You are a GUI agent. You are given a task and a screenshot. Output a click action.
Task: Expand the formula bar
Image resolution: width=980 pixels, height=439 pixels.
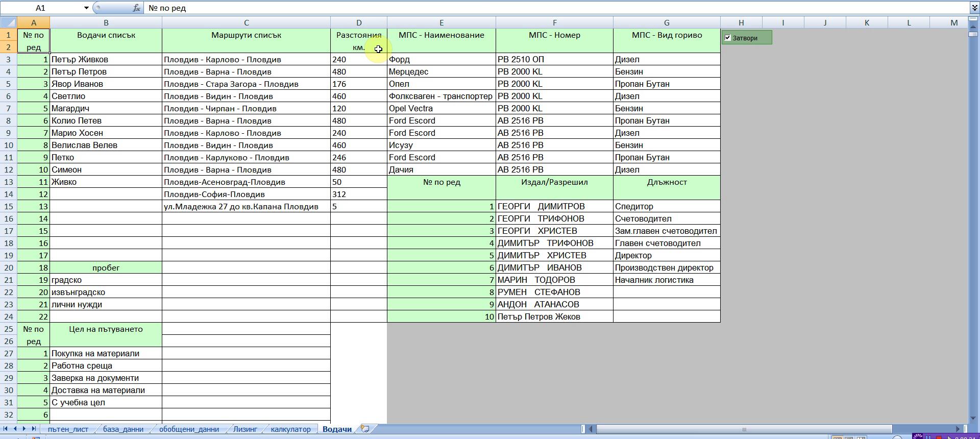974,8
